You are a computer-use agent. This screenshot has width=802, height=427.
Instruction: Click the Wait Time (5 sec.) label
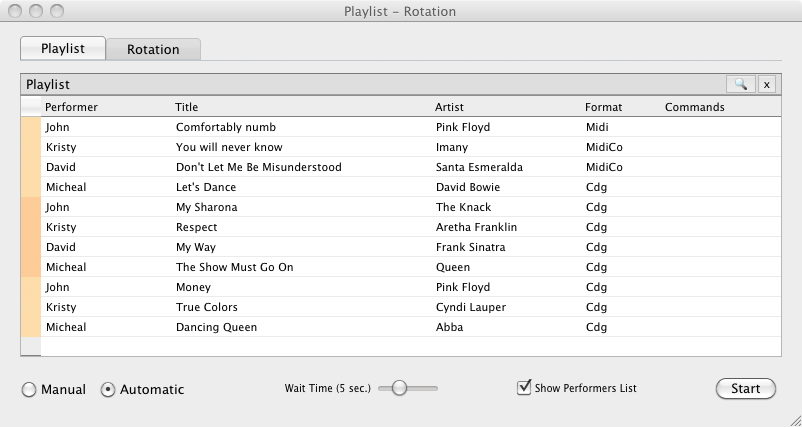pos(328,388)
